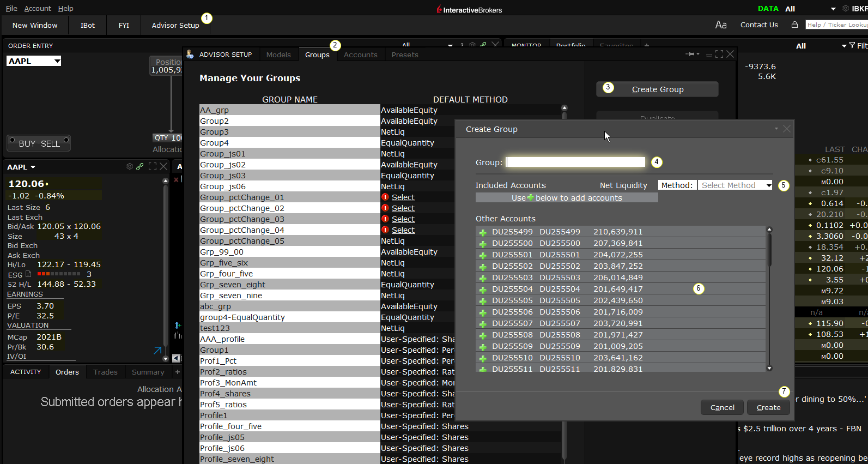
Task: Add account DU255509 with the plus icon
Action: pyautogui.click(x=483, y=347)
